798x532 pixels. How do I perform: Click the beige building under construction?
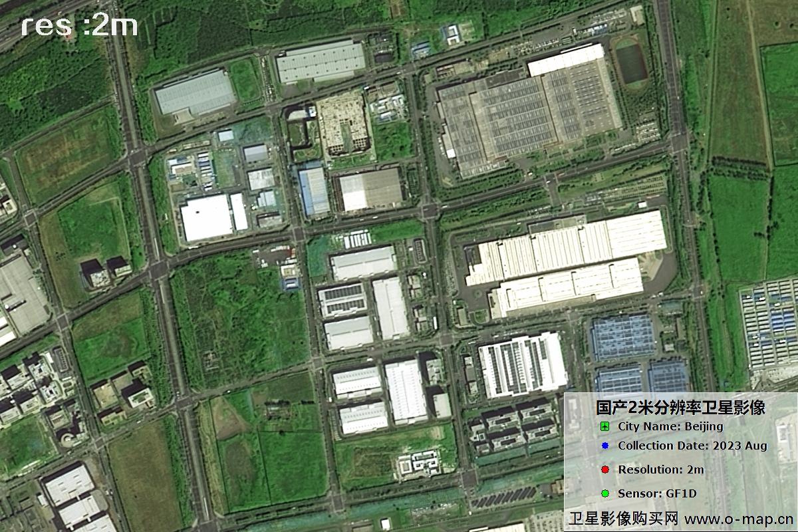pyautogui.click(x=342, y=122)
